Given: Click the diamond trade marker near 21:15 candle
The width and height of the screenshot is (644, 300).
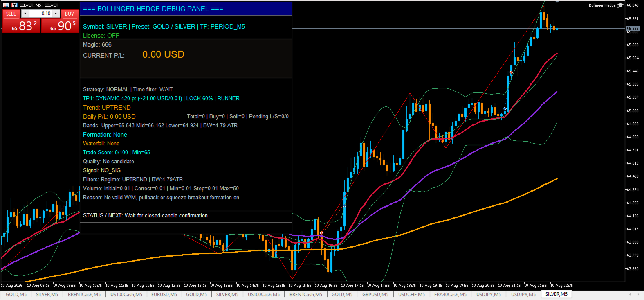Looking at the screenshot, I should coord(505,109).
